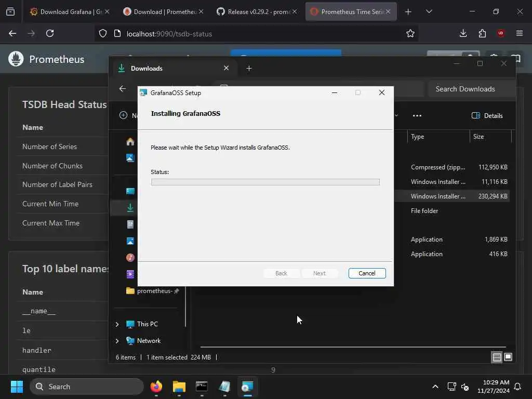Click the shield tracking protection icon
Image resolution: width=532 pixels, height=399 pixels.
point(103,33)
